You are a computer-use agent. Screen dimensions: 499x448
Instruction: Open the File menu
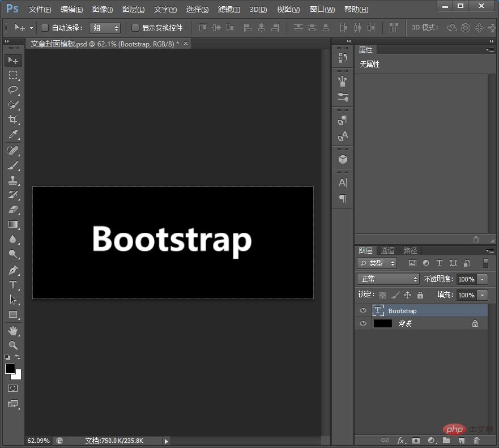tap(40, 9)
